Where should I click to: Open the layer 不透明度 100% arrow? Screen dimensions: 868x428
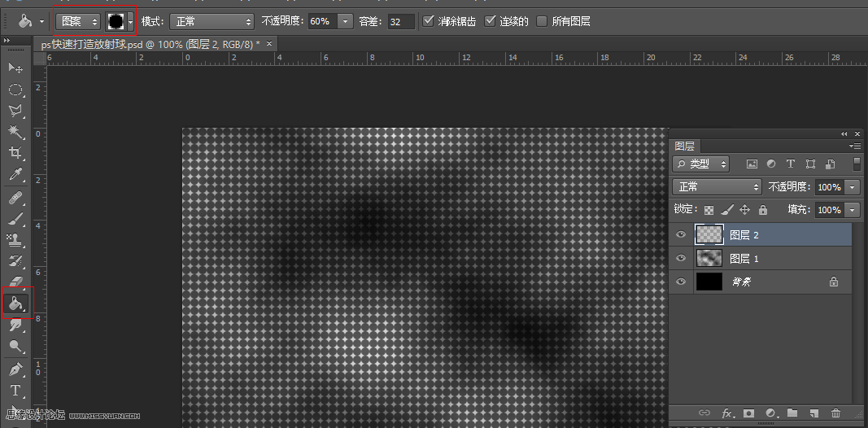point(853,187)
